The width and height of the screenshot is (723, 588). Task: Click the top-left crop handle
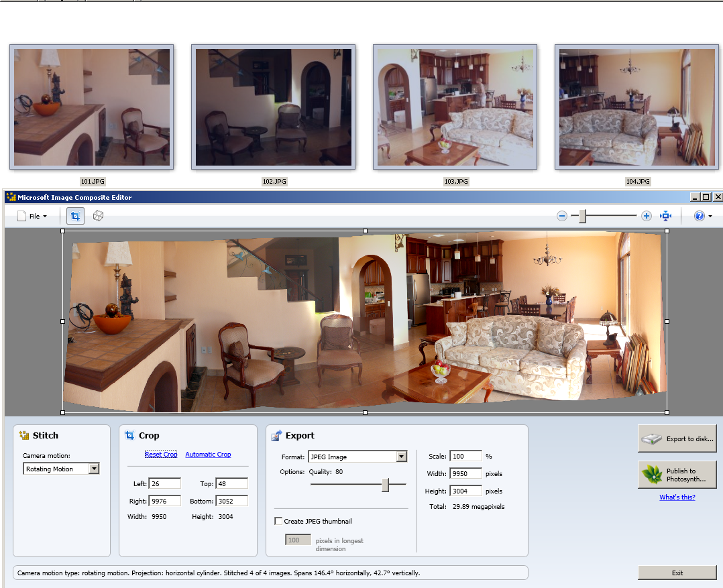(63, 231)
